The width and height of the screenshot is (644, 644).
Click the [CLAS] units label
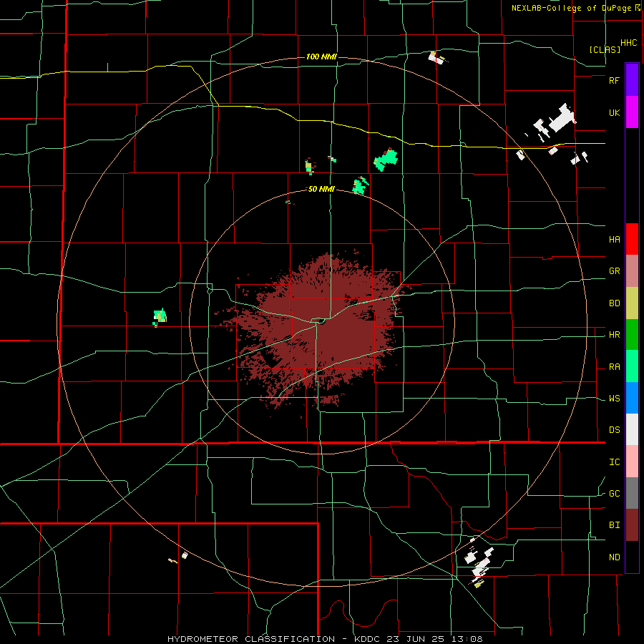605,49
